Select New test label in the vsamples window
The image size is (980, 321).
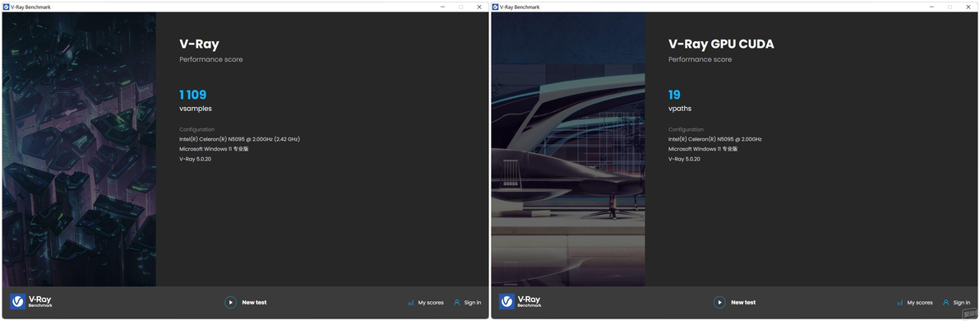[x=254, y=302]
